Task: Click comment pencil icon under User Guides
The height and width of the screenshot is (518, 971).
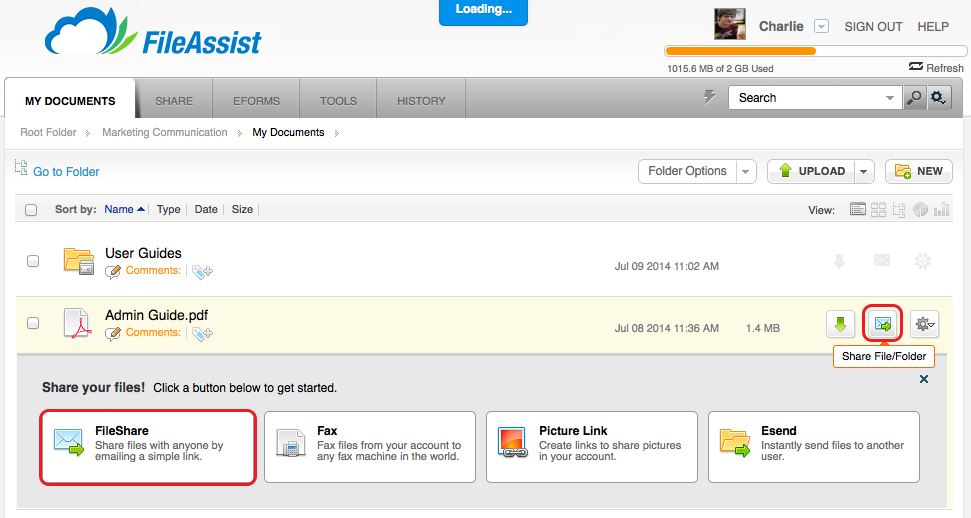Action: pos(113,271)
